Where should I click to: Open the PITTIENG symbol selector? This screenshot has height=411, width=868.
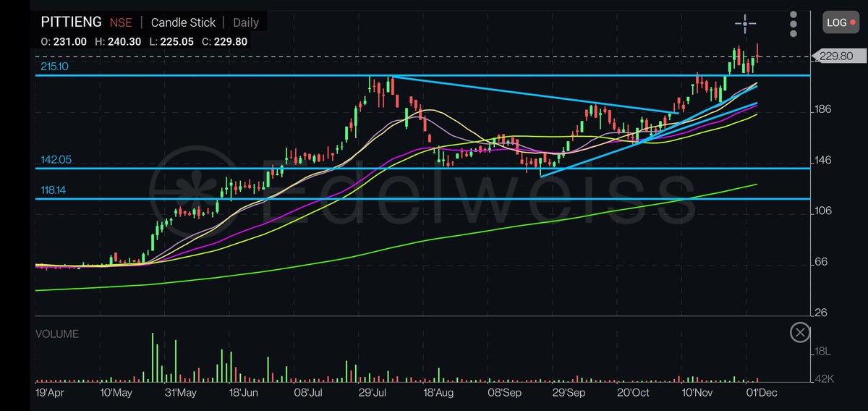(70, 22)
